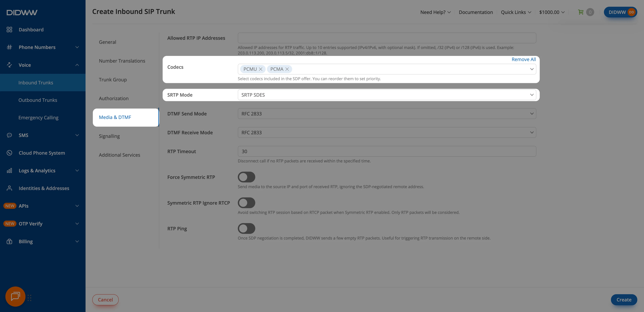
Task: Open DTMF Receive Mode dropdown
Action: [x=387, y=132]
